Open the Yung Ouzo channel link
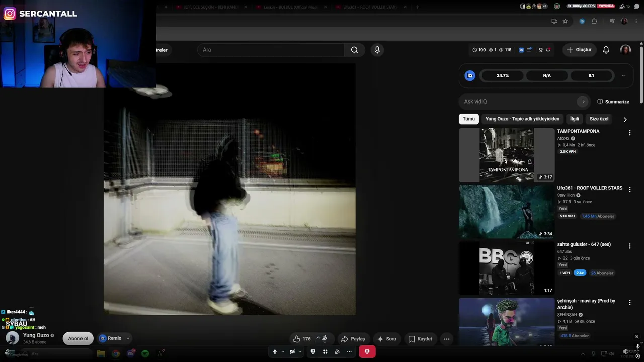This screenshot has height=362, width=644. pyautogui.click(x=36, y=335)
